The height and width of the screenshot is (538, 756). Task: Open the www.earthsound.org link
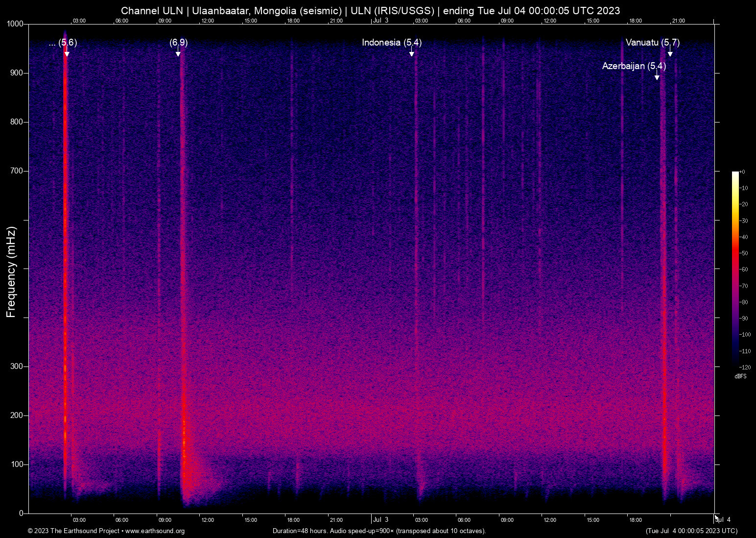tap(155, 531)
